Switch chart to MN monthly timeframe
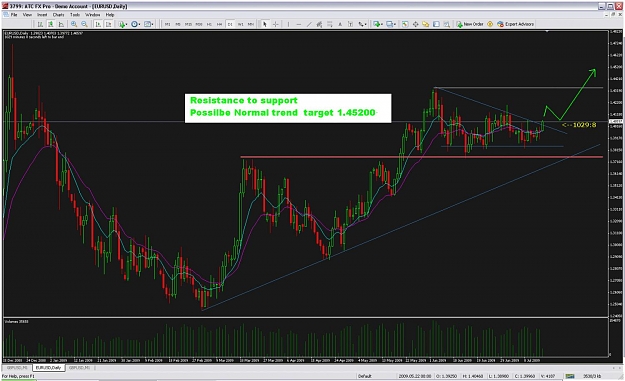 pos(251,24)
